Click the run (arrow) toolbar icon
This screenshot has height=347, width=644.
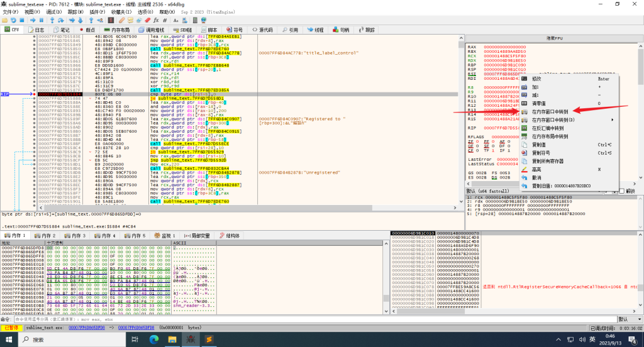(31, 20)
